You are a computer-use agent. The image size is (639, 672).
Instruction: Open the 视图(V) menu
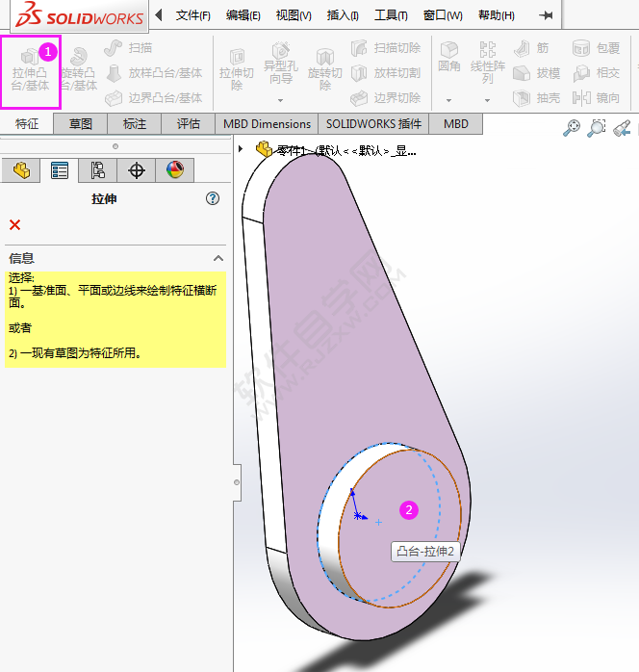click(x=294, y=15)
